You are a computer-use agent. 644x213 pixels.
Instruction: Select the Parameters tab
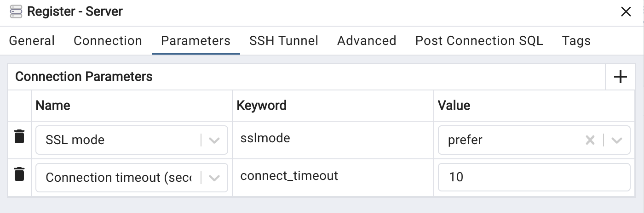tap(195, 41)
